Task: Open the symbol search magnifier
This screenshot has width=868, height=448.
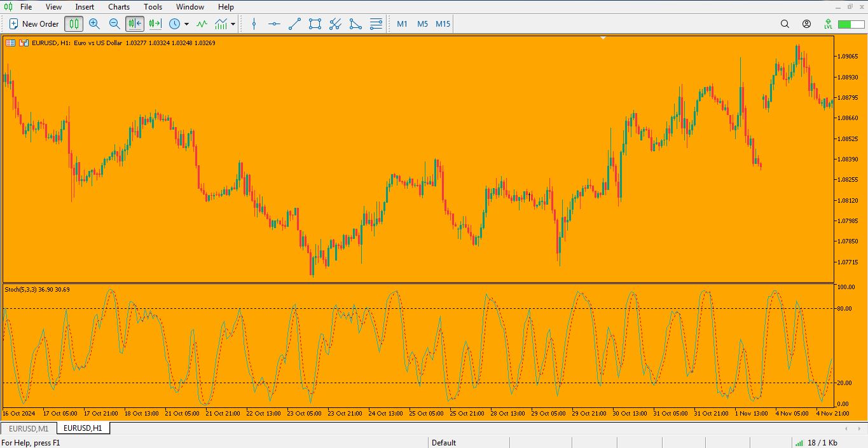Action: coord(784,24)
